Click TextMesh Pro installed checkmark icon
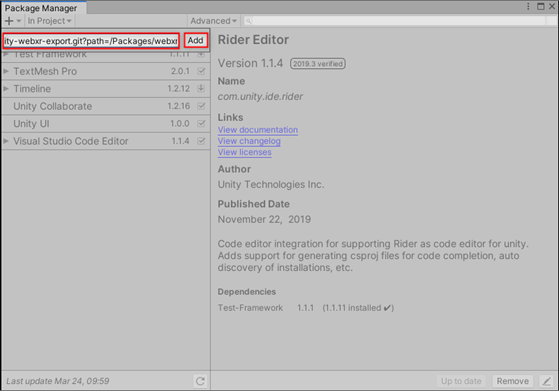 click(201, 71)
